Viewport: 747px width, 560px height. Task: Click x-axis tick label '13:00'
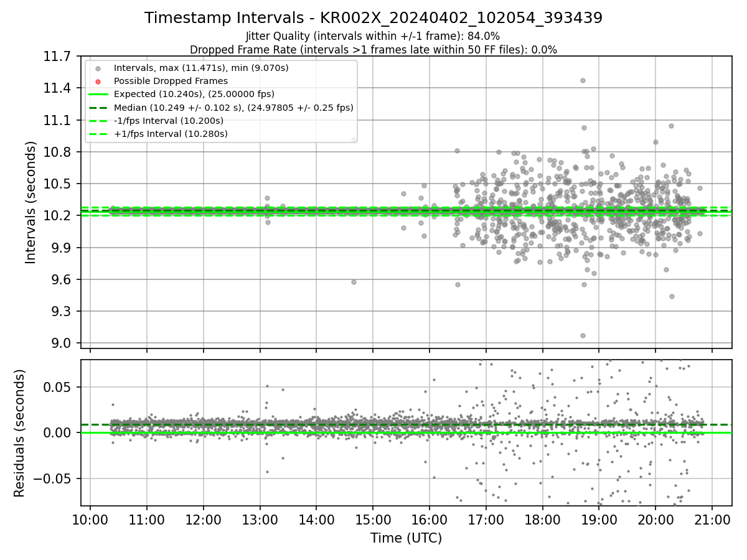tap(260, 520)
